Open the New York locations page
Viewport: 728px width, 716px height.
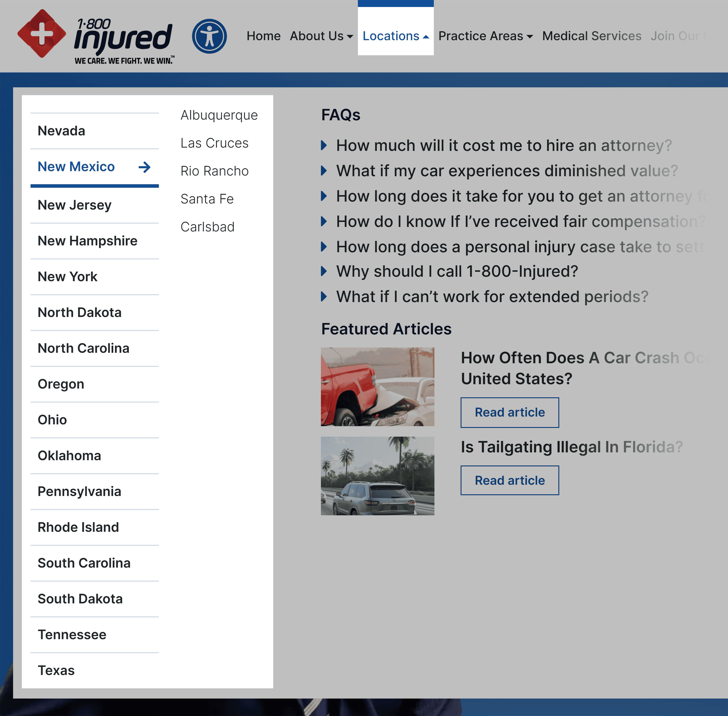coord(67,276)
